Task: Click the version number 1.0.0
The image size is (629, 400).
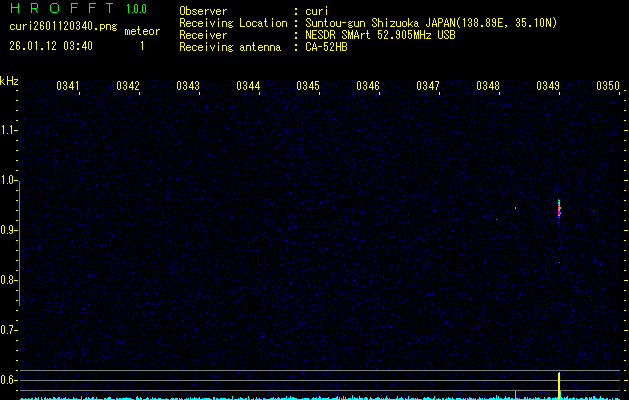Action: coord(136,8)
